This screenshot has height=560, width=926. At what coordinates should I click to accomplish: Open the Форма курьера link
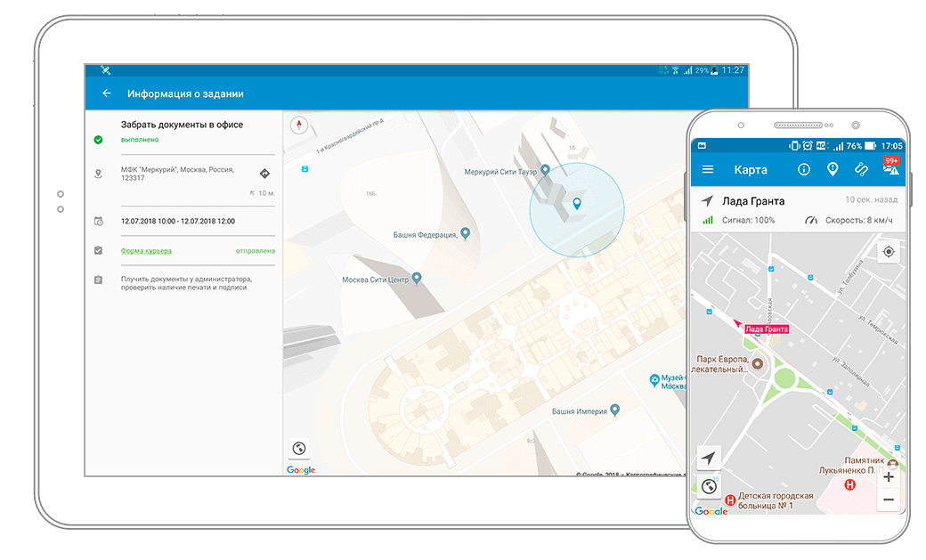(146, 251)
